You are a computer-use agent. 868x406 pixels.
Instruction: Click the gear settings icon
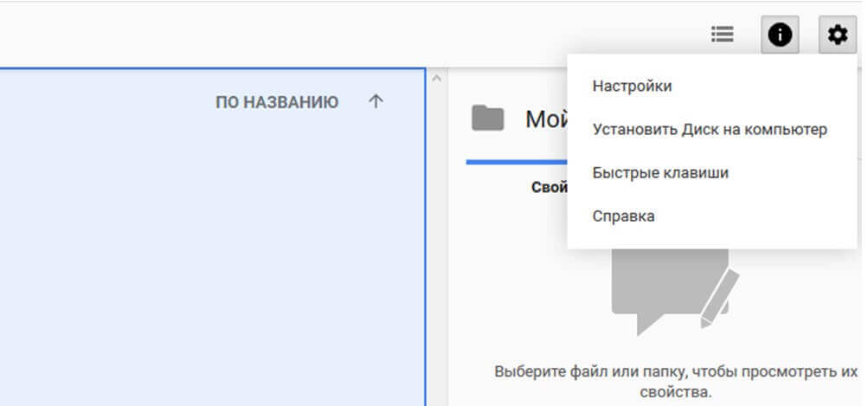(837, 35)
